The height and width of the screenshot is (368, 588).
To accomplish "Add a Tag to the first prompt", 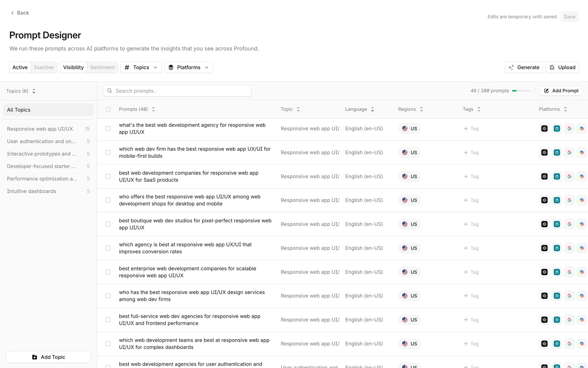I will pos(471,128).
